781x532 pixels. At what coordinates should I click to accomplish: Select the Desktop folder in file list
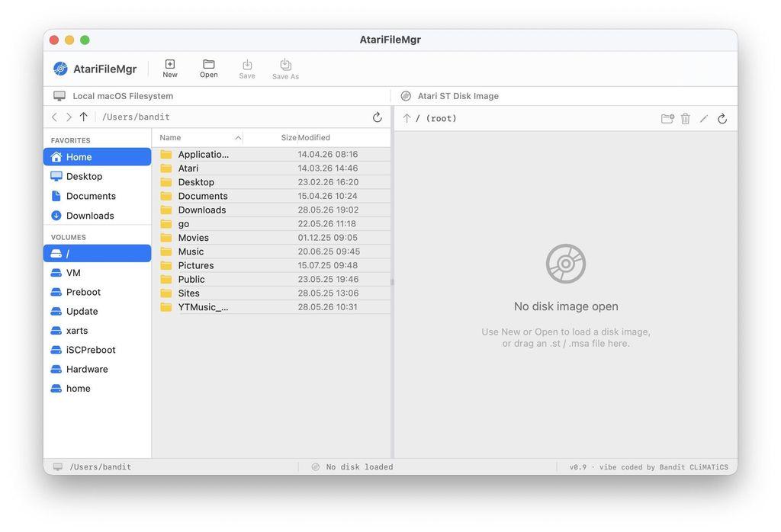[272, 182]
